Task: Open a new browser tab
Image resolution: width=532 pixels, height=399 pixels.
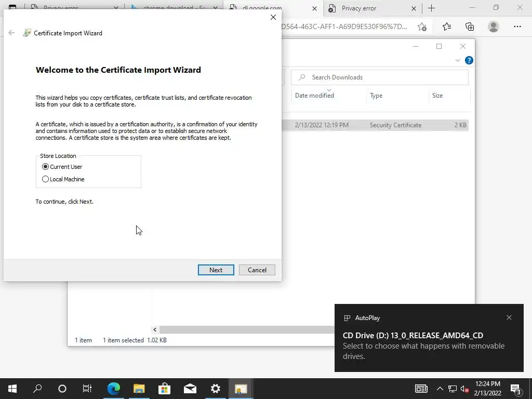Action: click(x=432, y=8)
